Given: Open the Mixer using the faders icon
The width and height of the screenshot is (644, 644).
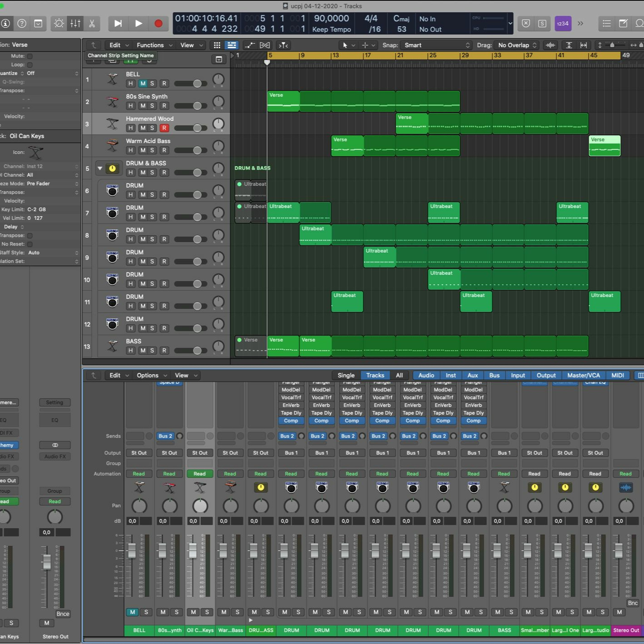Looking at the screenshot, I should click(x=75, y=23).
